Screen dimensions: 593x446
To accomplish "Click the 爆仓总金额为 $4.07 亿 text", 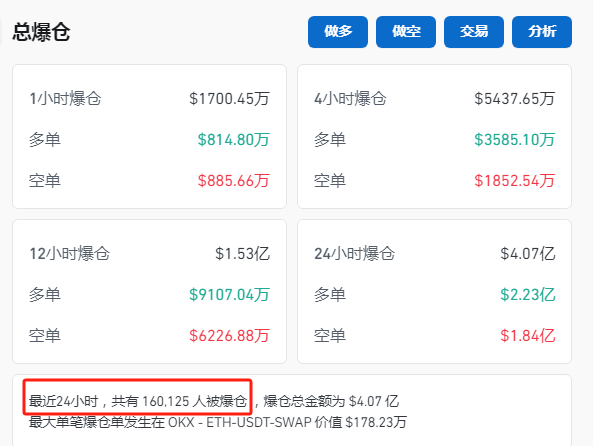I will (331, 401).
